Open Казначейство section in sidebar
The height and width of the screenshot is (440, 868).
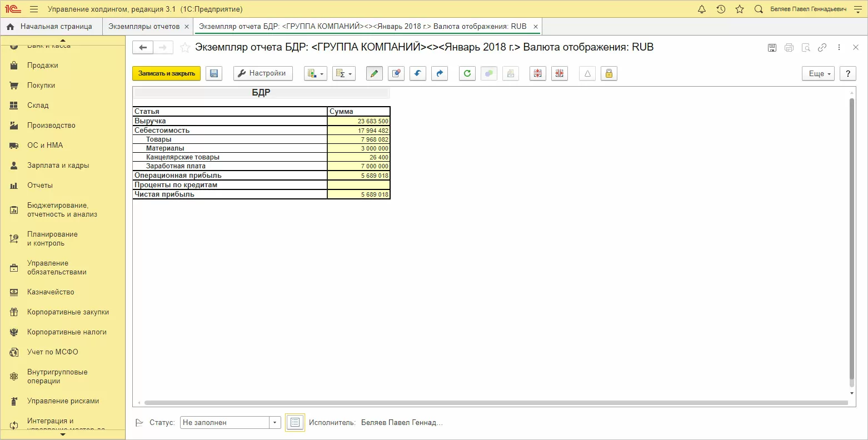51,292
